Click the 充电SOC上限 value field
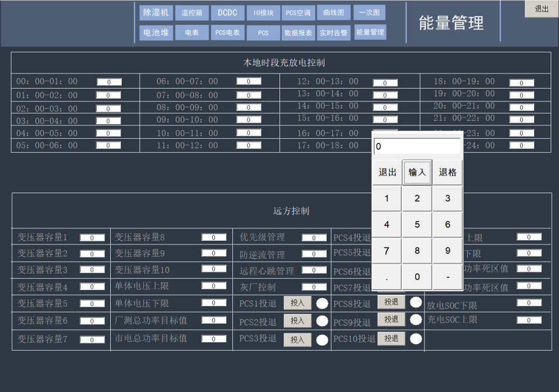The width and height of the screenshot is (559, 392). [529, 320]
